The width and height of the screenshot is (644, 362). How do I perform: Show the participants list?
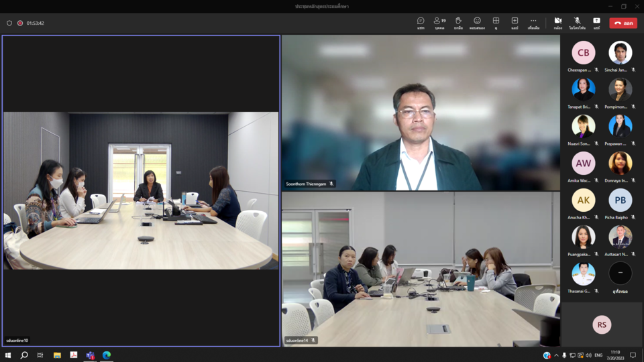pos(439,23)
